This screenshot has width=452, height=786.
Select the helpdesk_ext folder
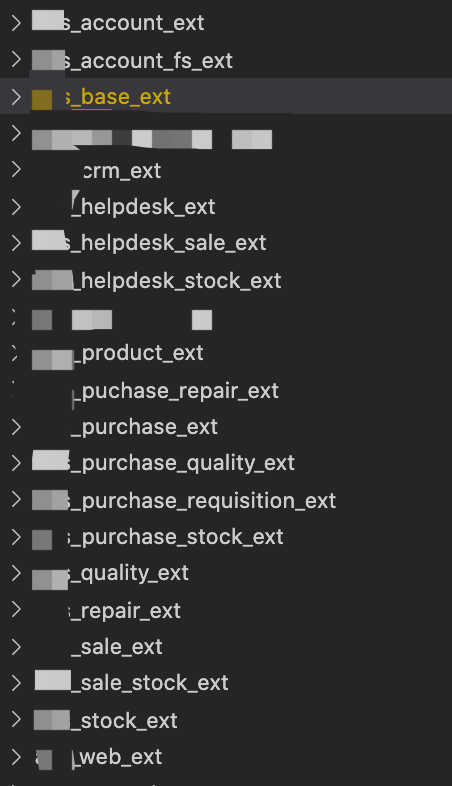[143, 207]
